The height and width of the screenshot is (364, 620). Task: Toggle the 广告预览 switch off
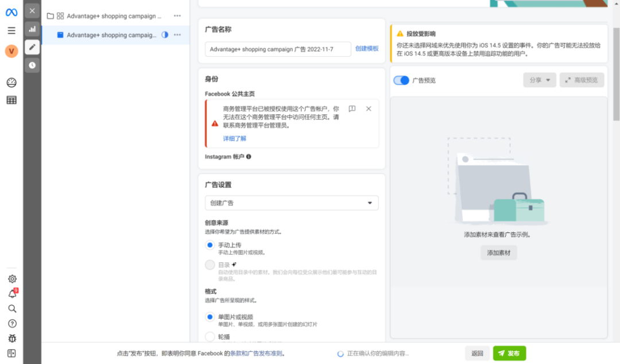401,80
